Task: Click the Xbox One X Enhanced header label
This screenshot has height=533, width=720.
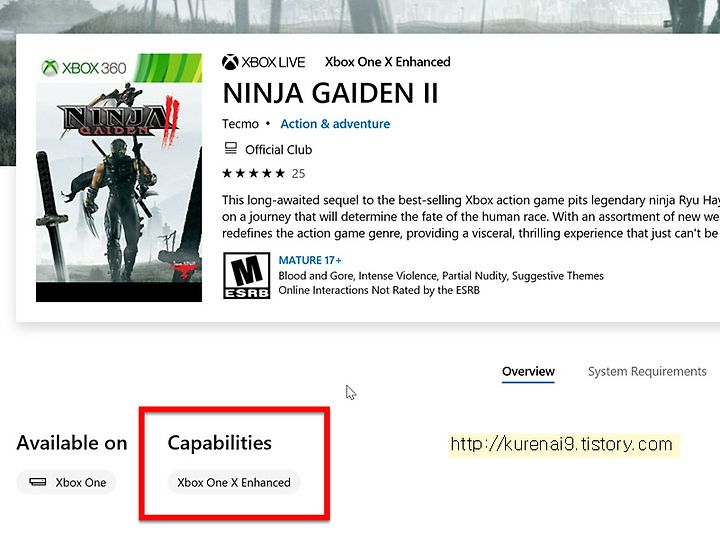Action: point(388,62)
